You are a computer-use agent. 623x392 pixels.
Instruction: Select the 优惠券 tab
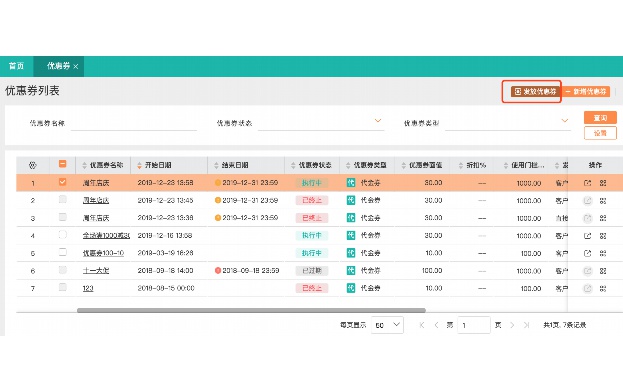tap(58, 66)
